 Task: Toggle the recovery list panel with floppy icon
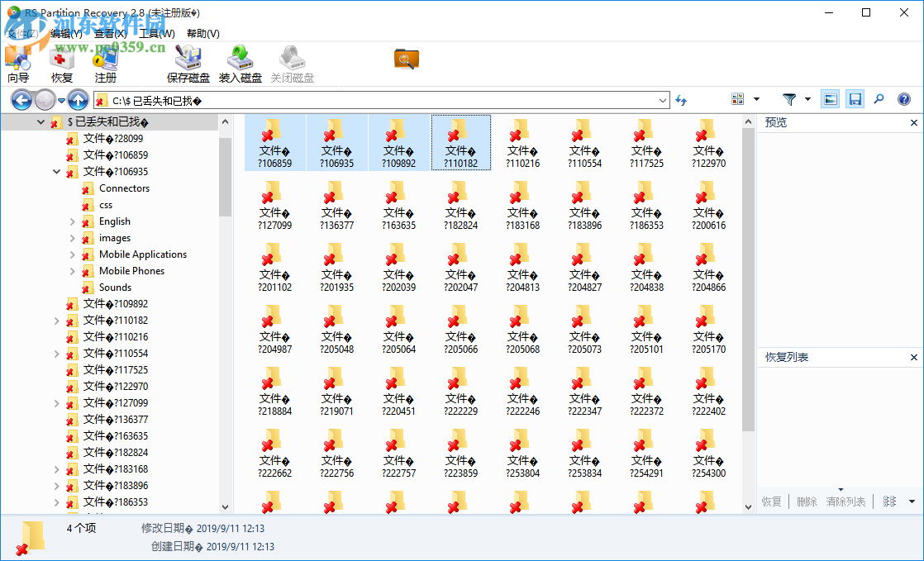(x=855, y=99)
